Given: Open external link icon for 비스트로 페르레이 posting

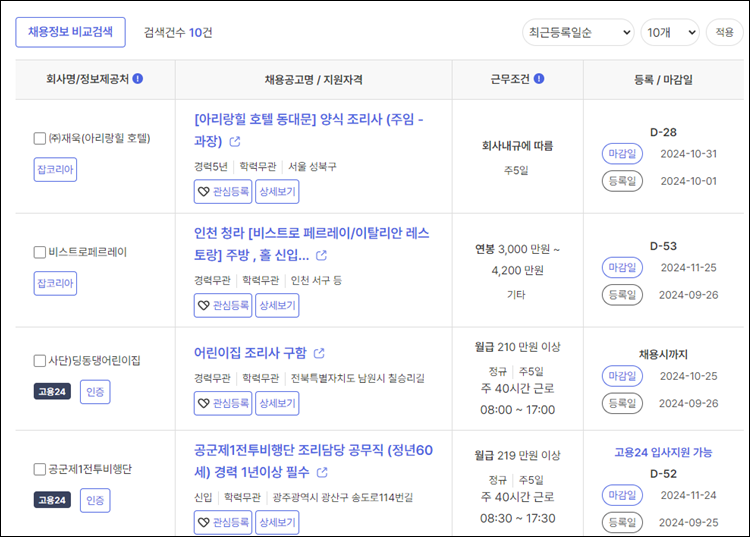Looking at the screenshot, I should (x=321, y=255).
